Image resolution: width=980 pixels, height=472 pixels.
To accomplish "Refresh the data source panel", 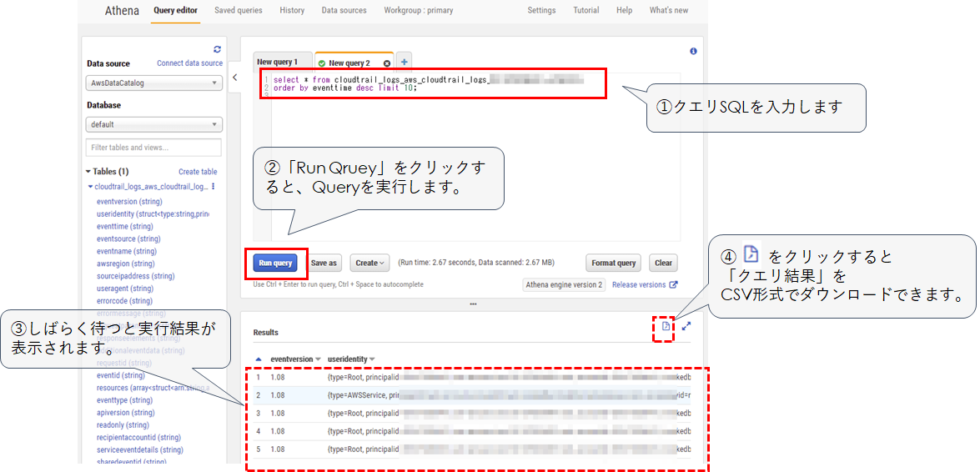I will (218, 49).
